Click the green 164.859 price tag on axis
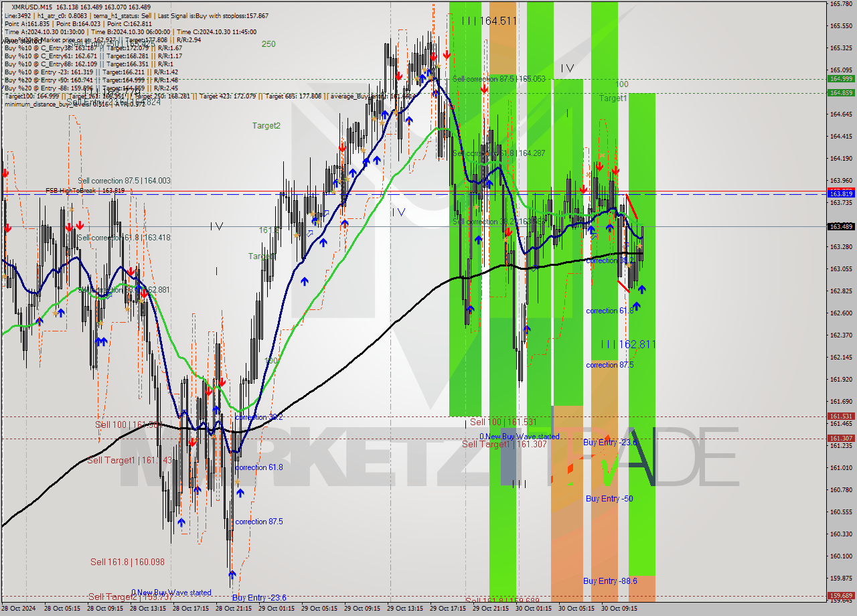The image size is (857, 616). 841,93
